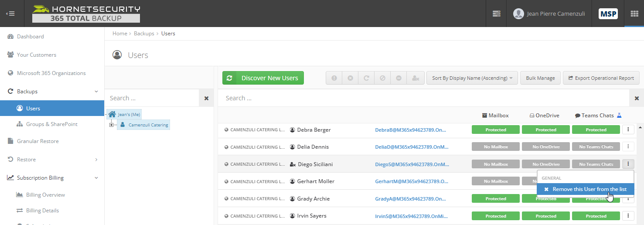Screen dimensions: 644x225
Task: Click Home in the breadcrumb
Action: 119,34
